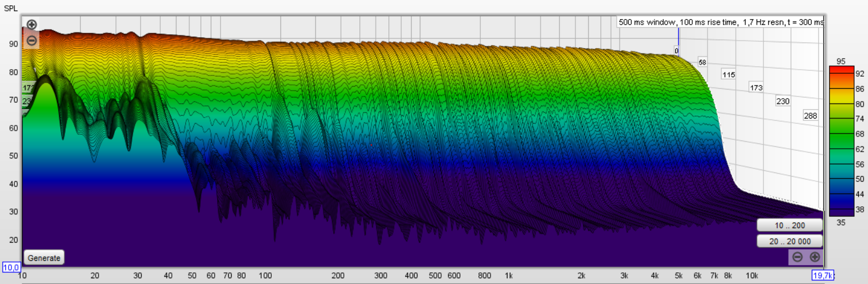Select the 58 ms time axis label
Viewport: 868px width, 284px height.
click(702, 62)
